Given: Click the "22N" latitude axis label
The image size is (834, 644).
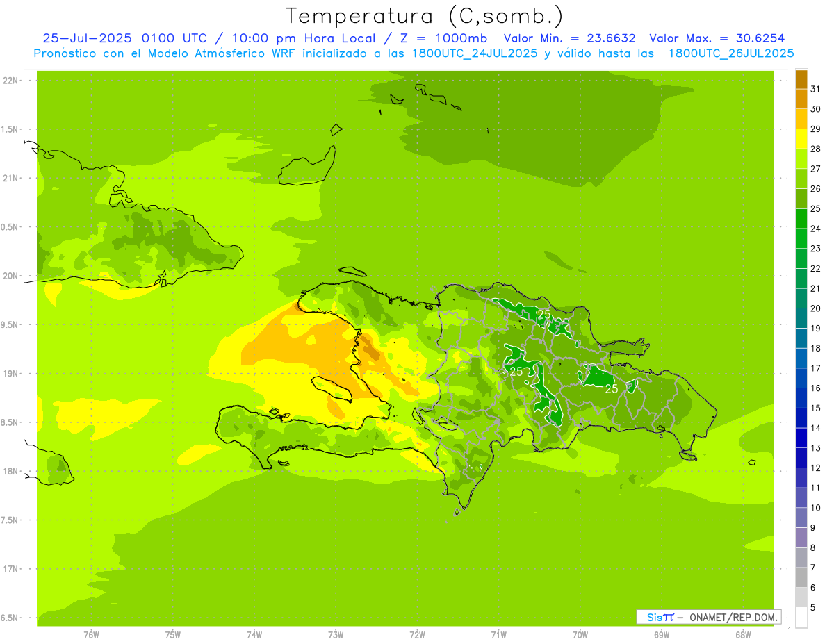Looking at the screenshot, I should [x=11, y=81].
